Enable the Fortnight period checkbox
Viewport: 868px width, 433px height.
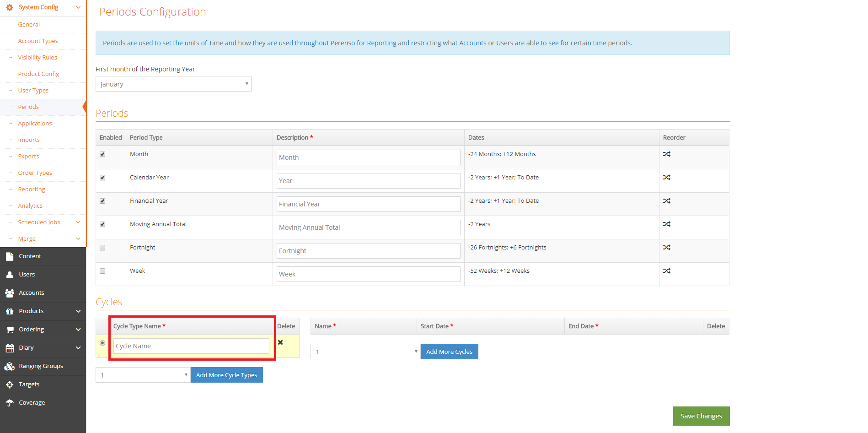coord(102,248)
